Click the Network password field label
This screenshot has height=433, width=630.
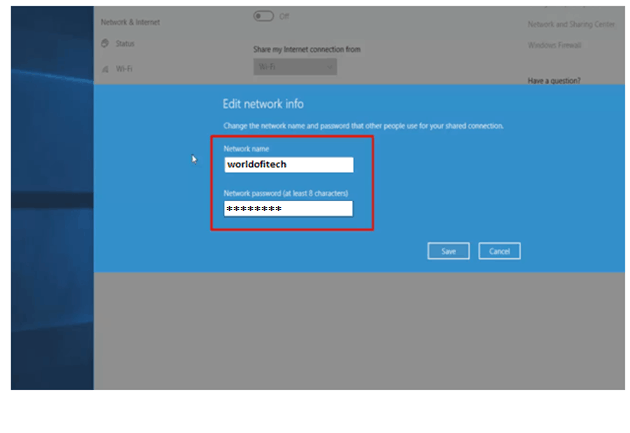tap(286, 193)
